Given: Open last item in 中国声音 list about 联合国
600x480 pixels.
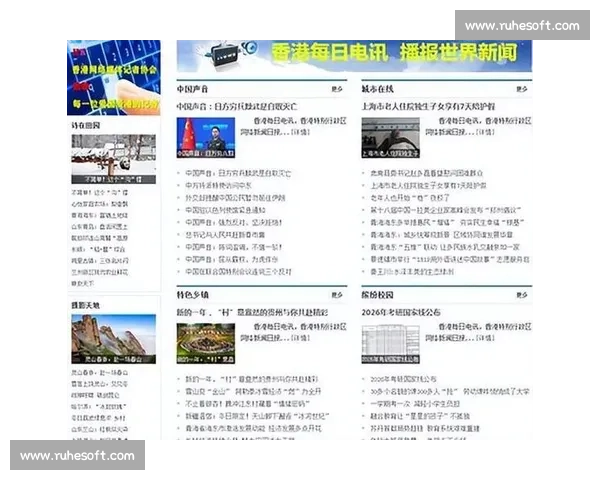Looking at the screenshot, I should pyautogui.click(x=238, y=272).
